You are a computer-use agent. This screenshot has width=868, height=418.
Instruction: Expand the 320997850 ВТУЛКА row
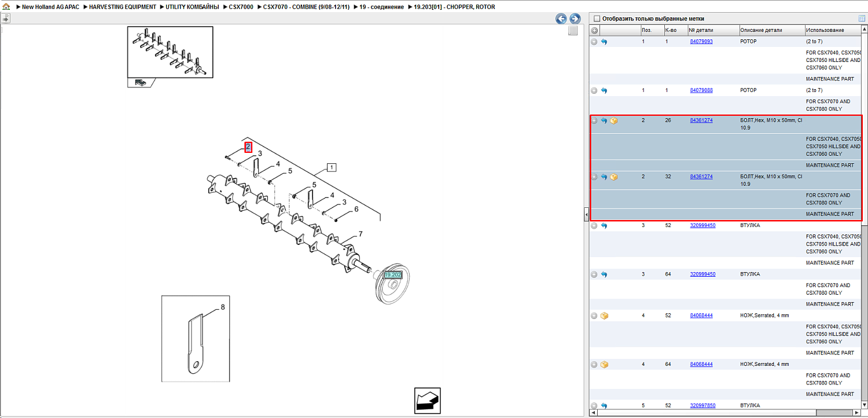pyautogui.click(x=594, y=405)
